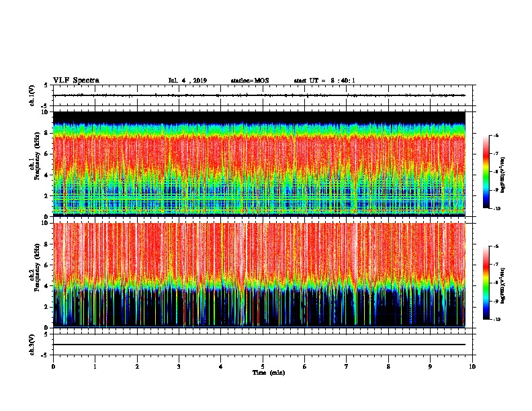Click the ch.2 Frequency (kHz) axis label
This screenshot has height=411, width=532.
(x=36, y=267)
